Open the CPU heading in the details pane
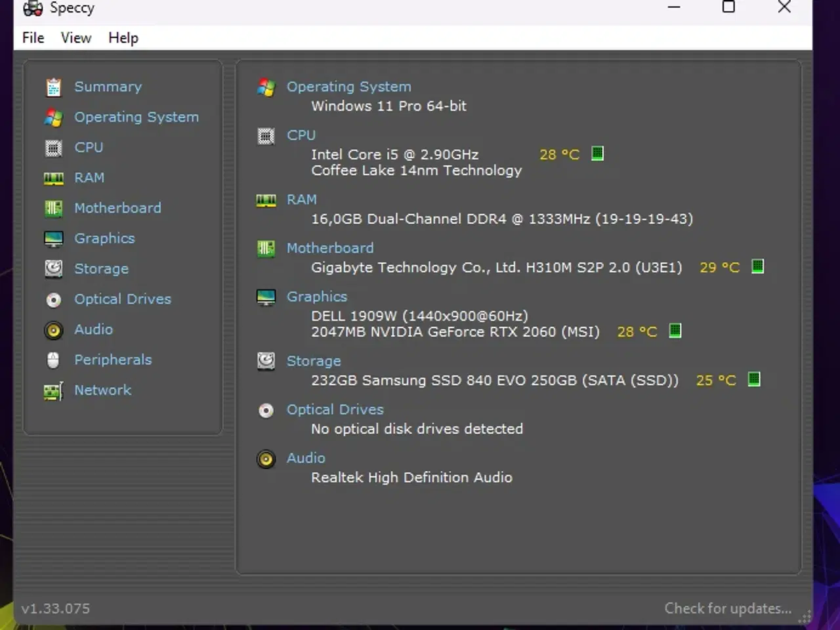 coord(301,135)
